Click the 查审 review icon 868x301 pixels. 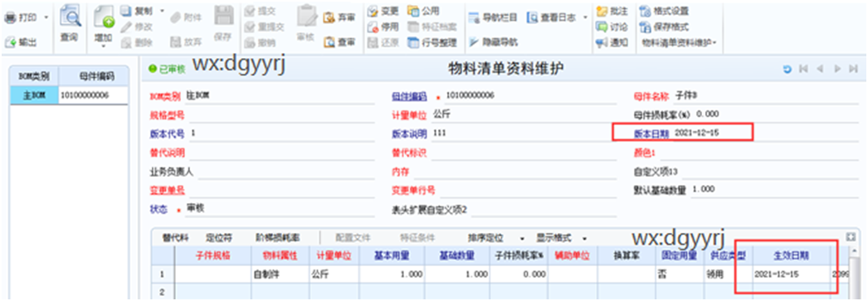tap(329, 42)
